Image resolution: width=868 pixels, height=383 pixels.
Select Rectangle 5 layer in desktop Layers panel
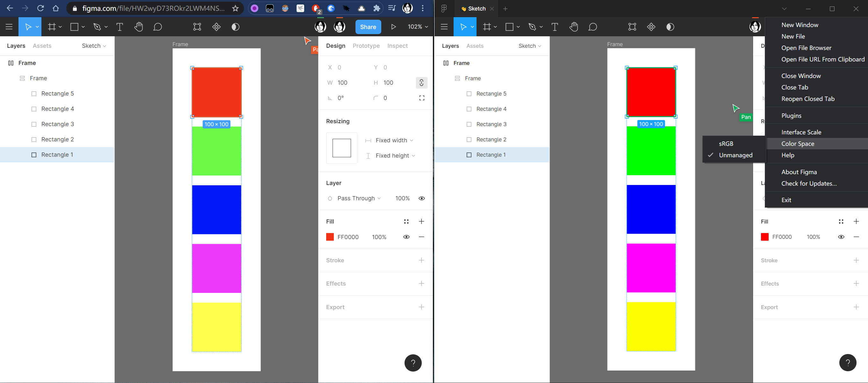coord(492,93)
